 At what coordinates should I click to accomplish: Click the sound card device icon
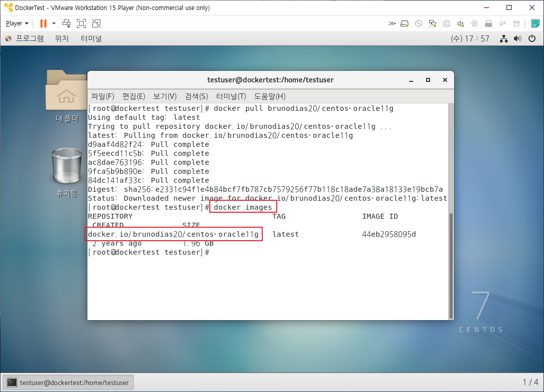[461, 23]
